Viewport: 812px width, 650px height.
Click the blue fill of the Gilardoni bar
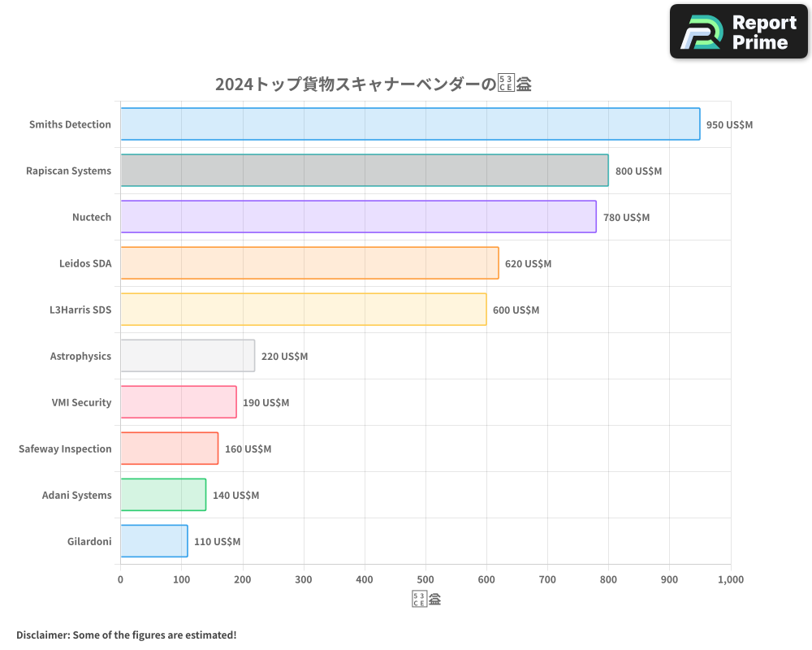pos(153,541)
